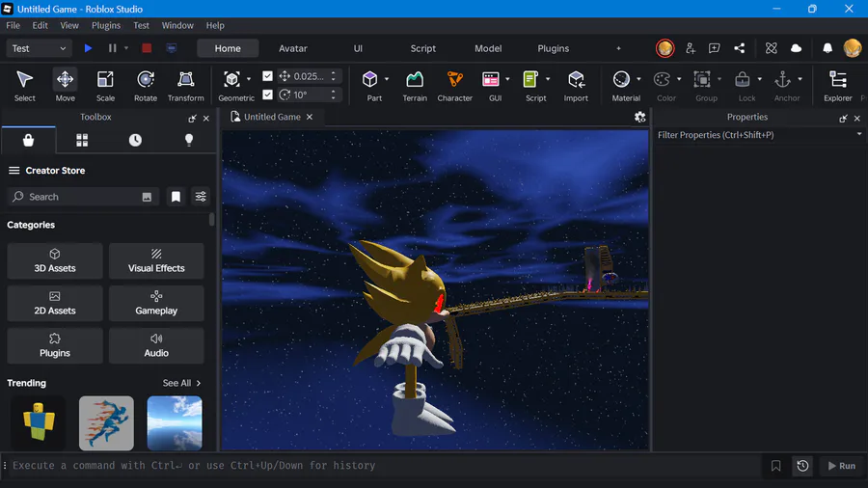This screenshot has height=488, width=868.
Task: Expand the Material dropdown arrow
Action: click(638, 79)
